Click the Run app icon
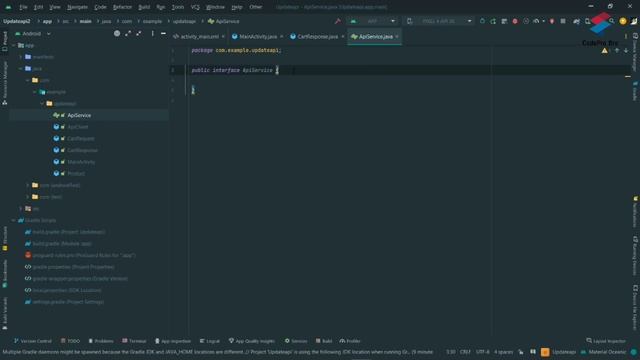Viewport: 640px width, 360px height. pyautogui.click(x=482, y=21)
